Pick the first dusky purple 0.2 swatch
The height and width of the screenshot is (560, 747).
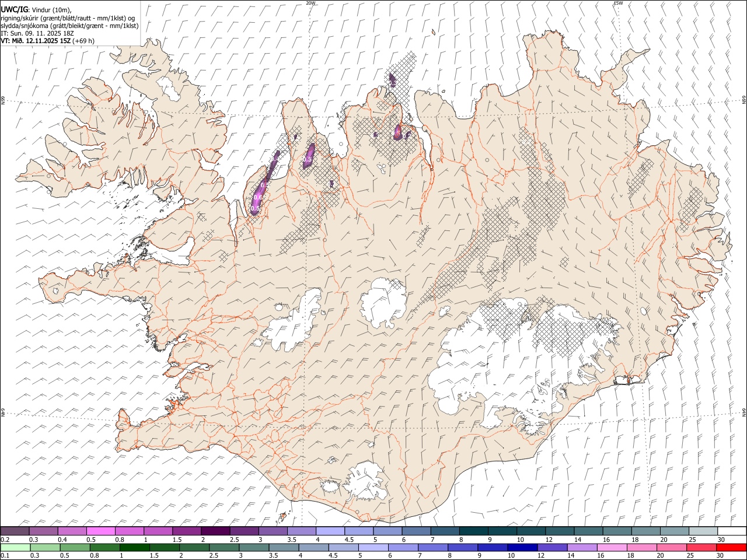coord(15,531)
